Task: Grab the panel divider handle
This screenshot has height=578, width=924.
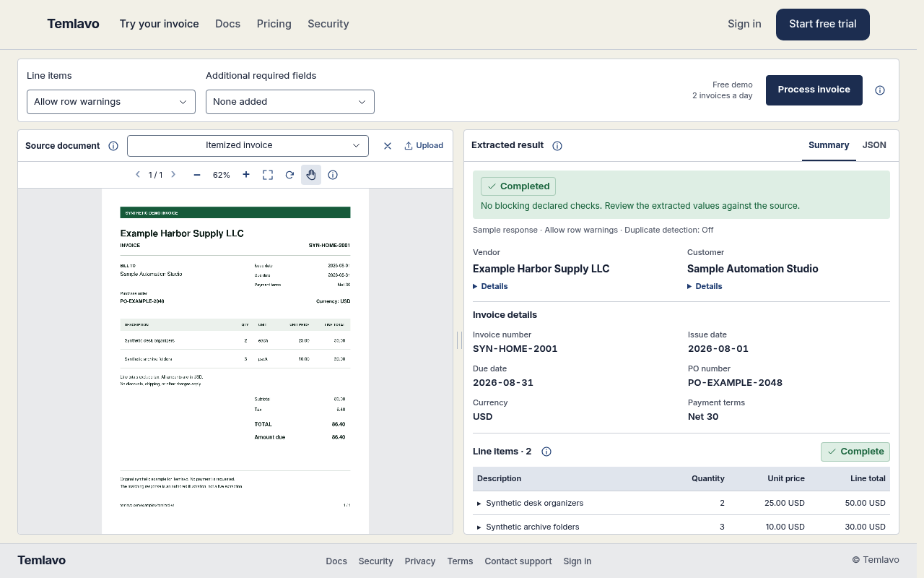Action: point(458,340)
